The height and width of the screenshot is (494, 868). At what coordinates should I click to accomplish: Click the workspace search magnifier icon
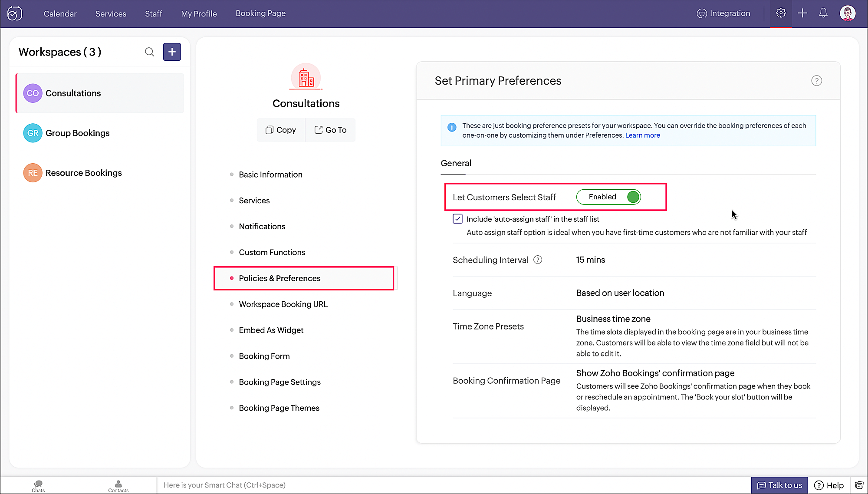pos(149,52)
